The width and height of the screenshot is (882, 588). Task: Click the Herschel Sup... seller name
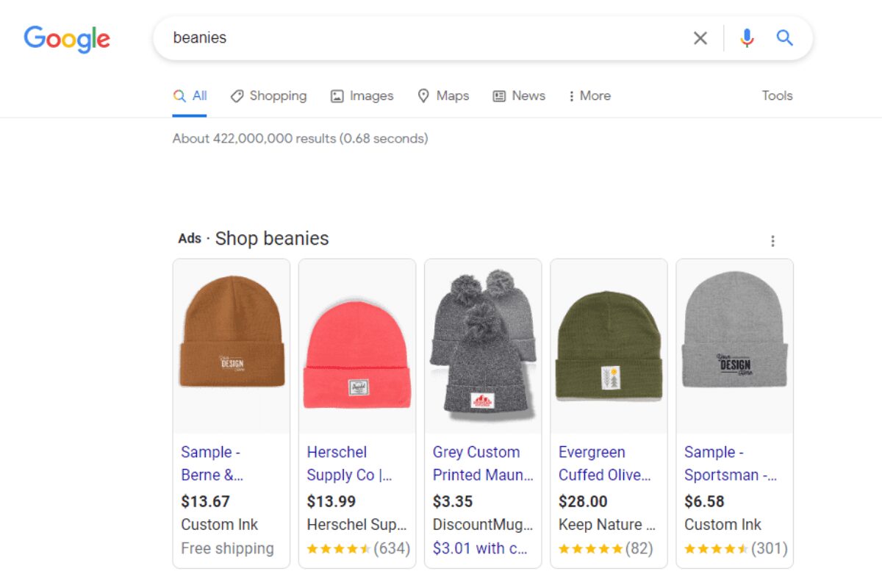click(356, 525)
